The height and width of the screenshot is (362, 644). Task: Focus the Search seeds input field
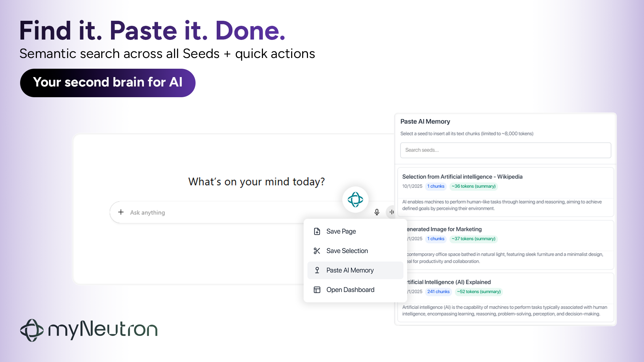pyautogui.click(x=505, y=150)
